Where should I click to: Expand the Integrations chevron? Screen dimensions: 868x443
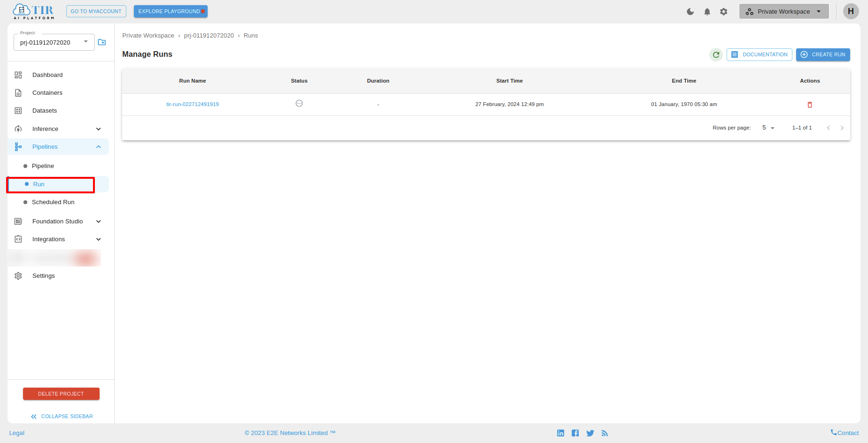pyautogui.click(x=99, y=239)
